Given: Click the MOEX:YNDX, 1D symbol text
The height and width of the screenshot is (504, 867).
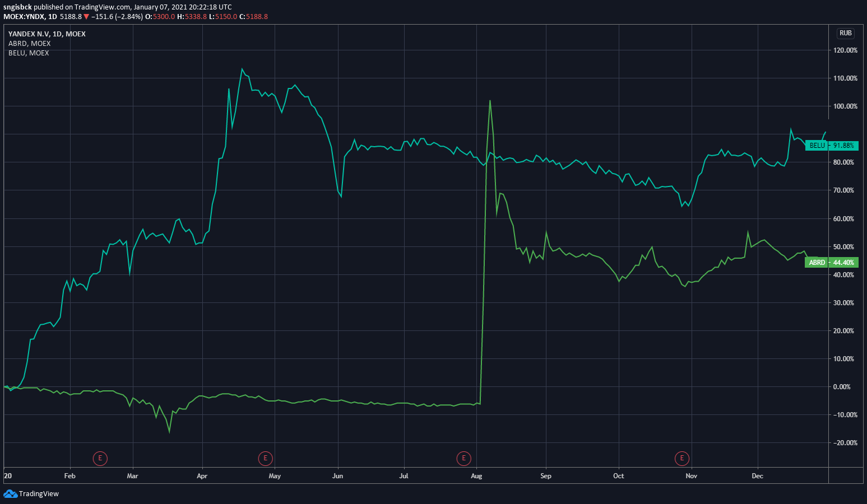Looking at the screenshot, I should [30, 17].
